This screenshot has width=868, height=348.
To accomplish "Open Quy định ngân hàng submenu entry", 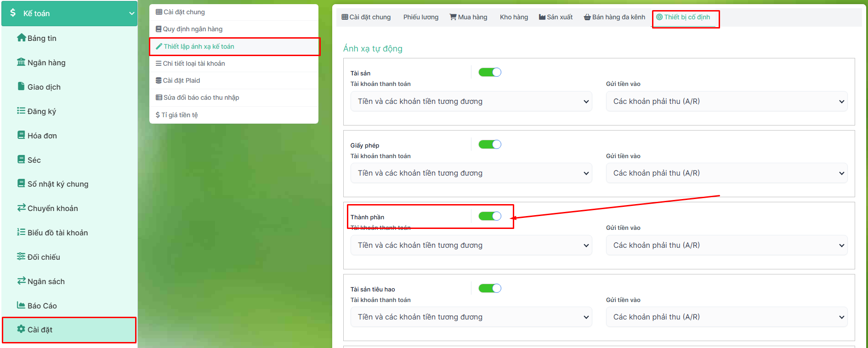I will pos(234,29).
